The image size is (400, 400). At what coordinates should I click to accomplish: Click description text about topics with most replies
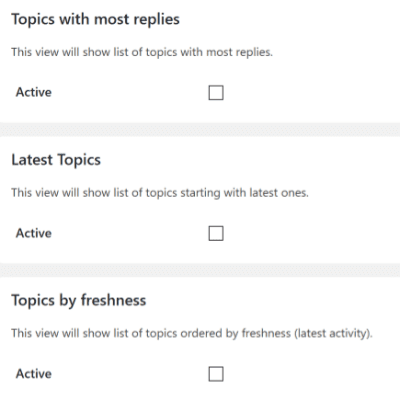[x=142, y=52]
